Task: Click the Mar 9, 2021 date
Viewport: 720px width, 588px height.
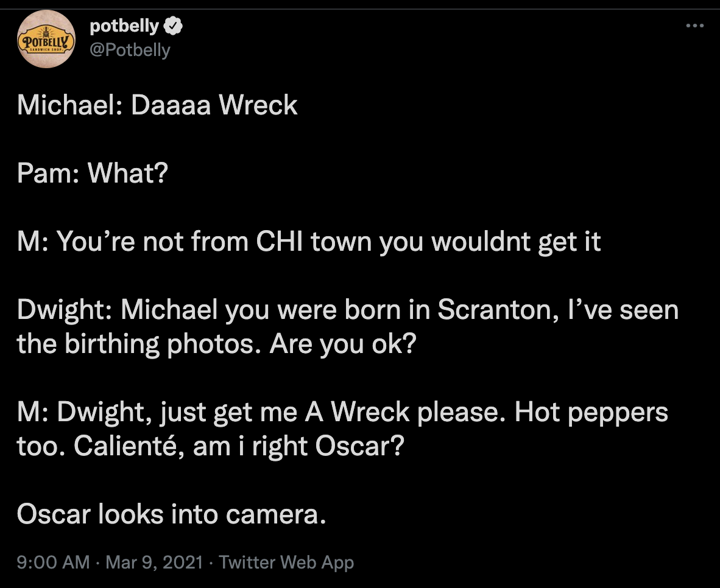Action: pyautogui.click(x=154, y=562)
